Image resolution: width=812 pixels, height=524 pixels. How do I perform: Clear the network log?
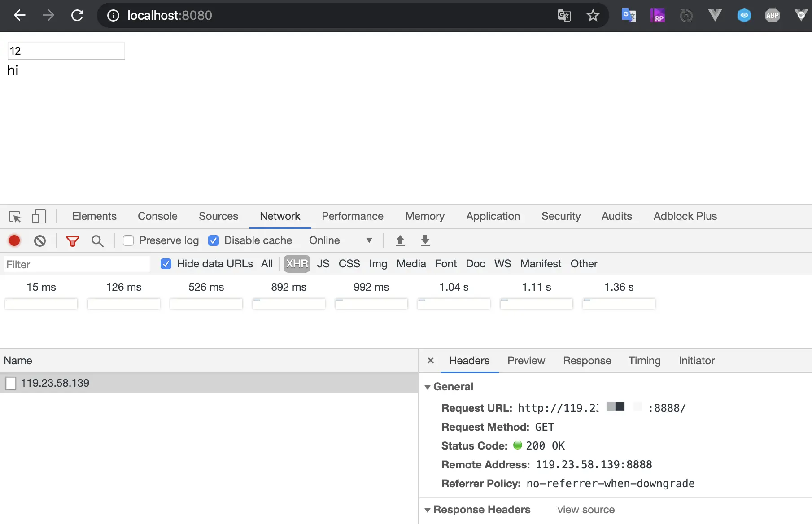pos(40,241)
